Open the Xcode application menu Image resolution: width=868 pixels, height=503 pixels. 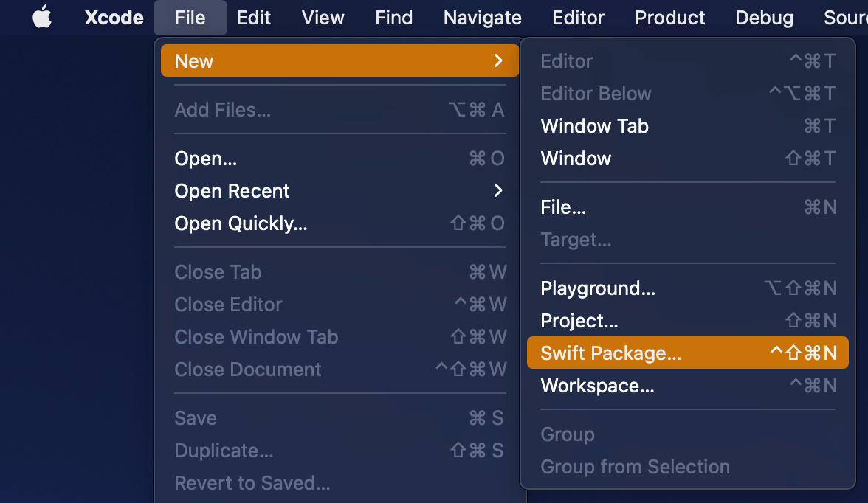(114, 18)
